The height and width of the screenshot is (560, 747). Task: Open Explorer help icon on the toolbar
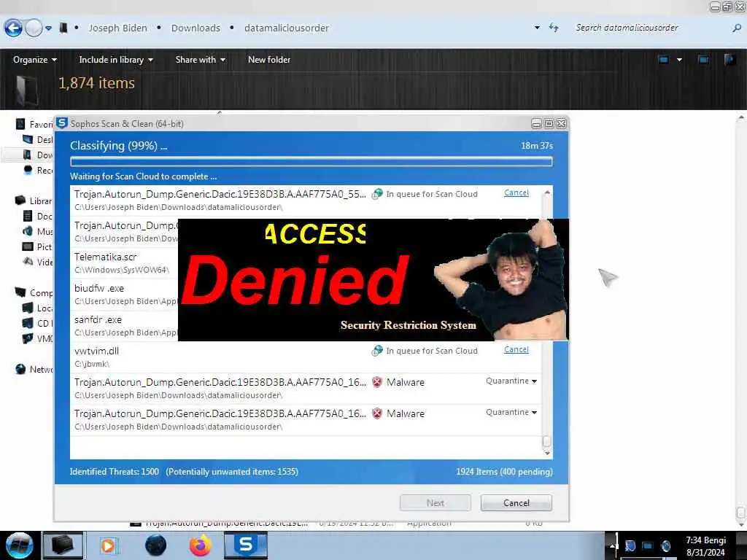click(x=729, y=60)
